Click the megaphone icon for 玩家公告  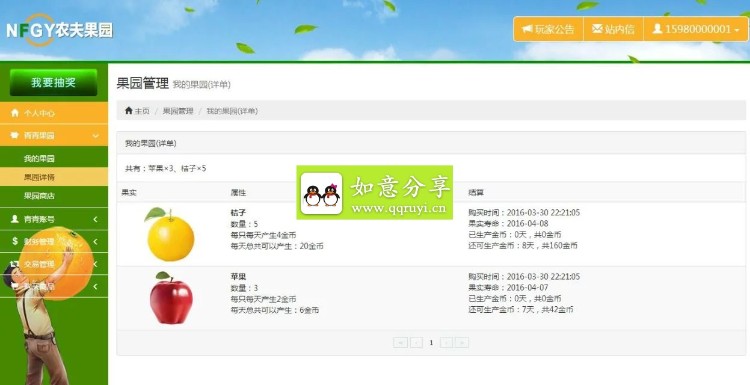(x=527, y=29)
